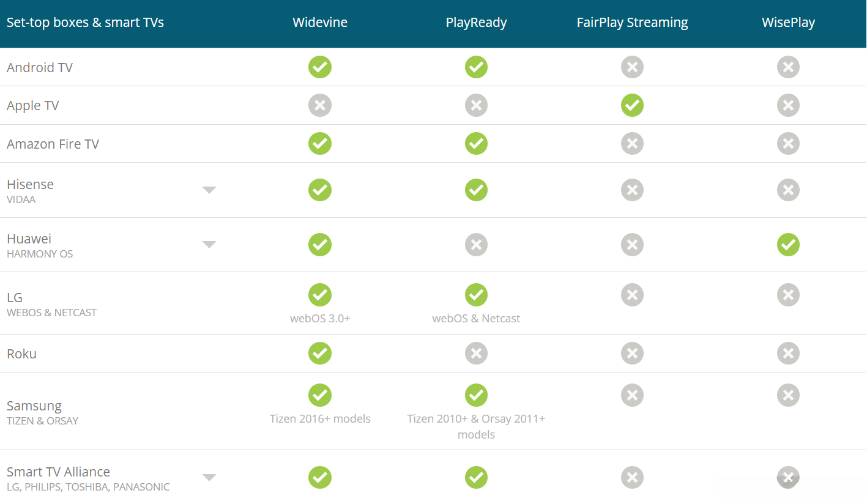The width and height of the screenshot is (867, 504).
Task: Click Widevine checkmark for Smart TV Alliance
Action: pos(319,477)
